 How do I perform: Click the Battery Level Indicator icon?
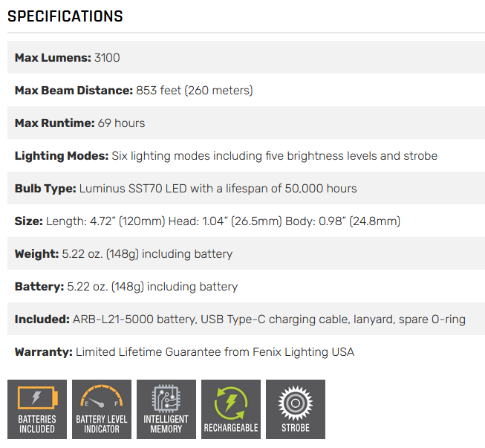coord(102,409)
